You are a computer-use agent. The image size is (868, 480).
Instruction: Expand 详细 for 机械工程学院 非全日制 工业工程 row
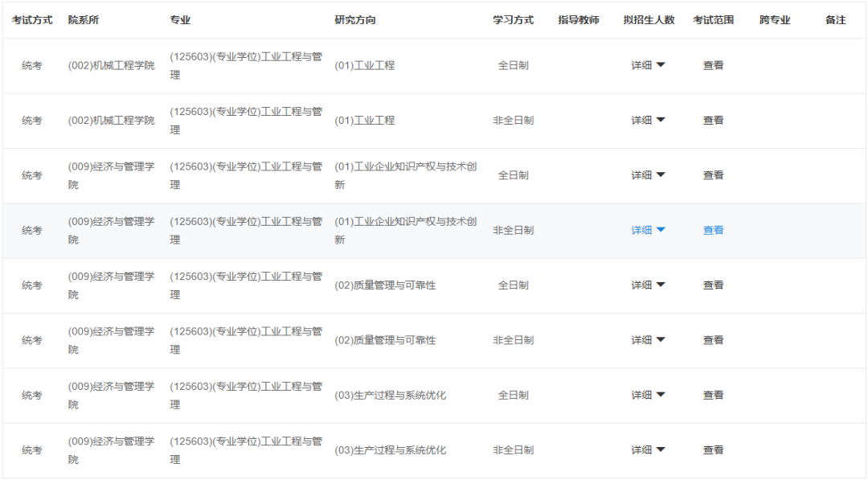pyautogui.click(x=648, y=120)
